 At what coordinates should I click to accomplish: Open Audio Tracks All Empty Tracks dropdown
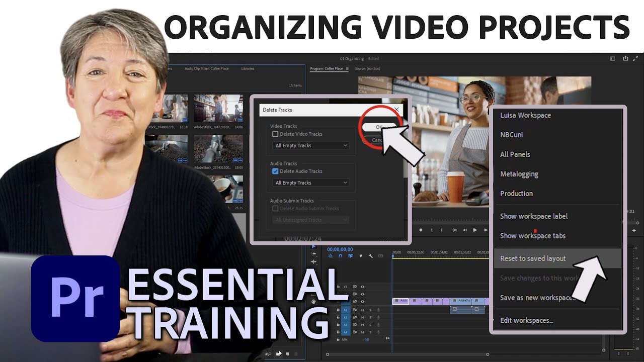pos(311,183)
